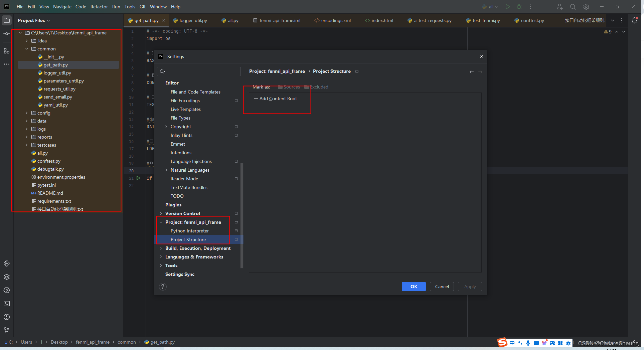
Task: Show hidden editor tabs dropdown arrow
Action: point(613,20)
